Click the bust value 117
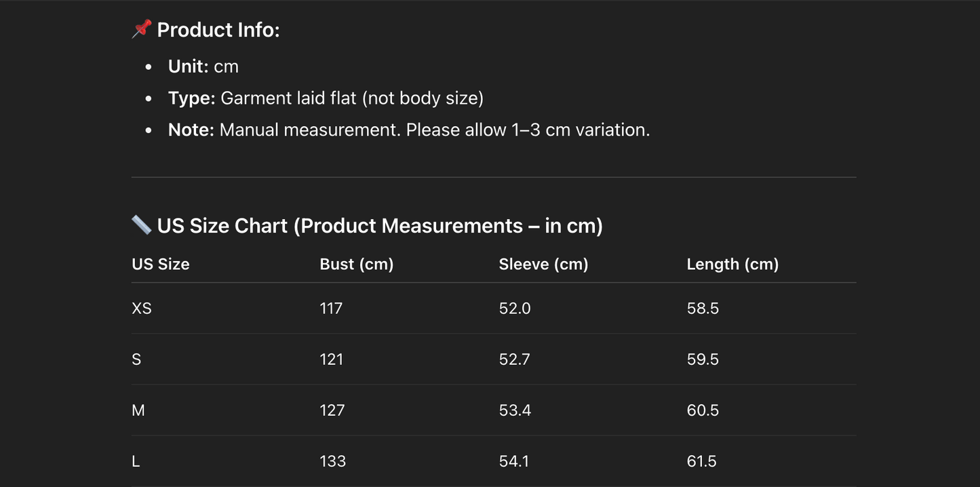 point(331,308)
